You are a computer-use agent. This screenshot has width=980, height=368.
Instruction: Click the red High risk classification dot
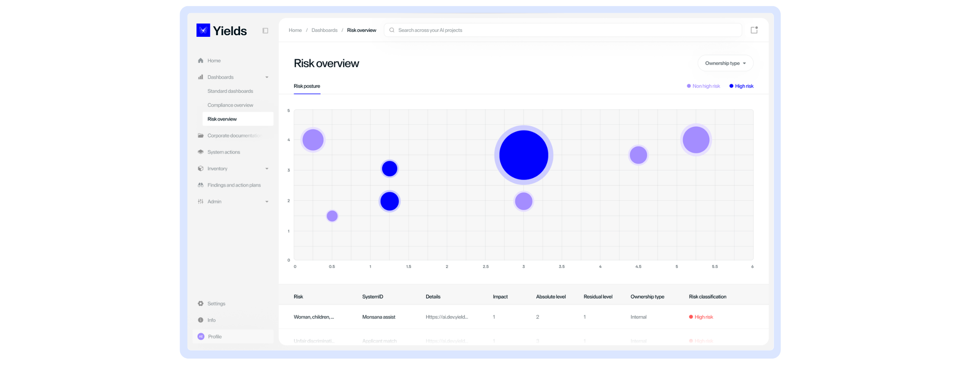click(x=690, y=316)
